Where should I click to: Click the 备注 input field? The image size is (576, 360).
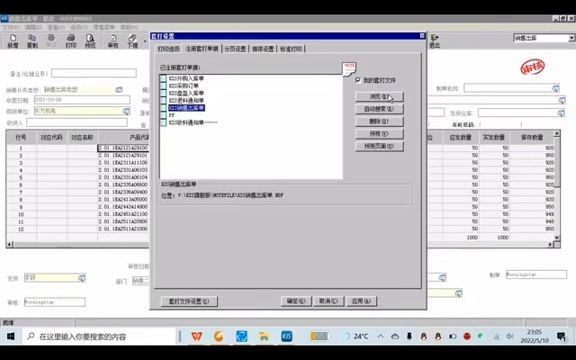[x=94, y=73]
